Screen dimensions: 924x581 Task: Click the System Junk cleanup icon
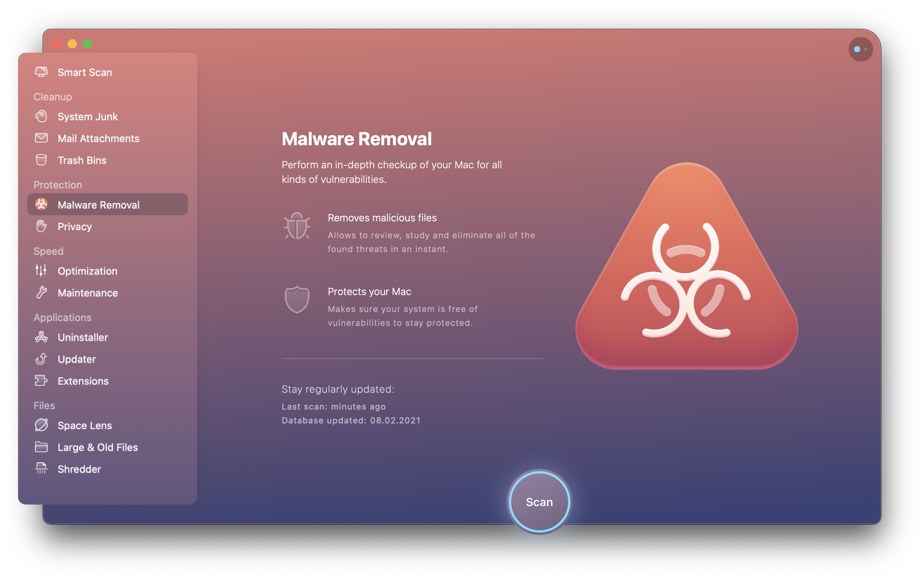click(42, 116)
